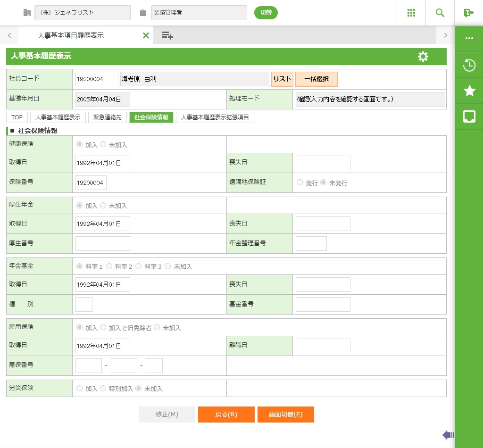Click the three-dots more icon in sidebar
Viewport: 483px width, 448px height.
pyautogui.click(x=469, y=39)
